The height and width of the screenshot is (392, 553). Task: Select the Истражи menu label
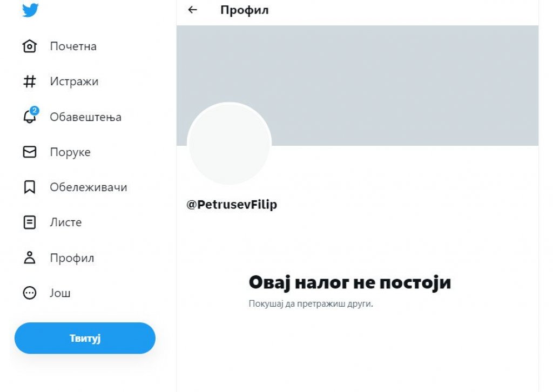(74, 82)
